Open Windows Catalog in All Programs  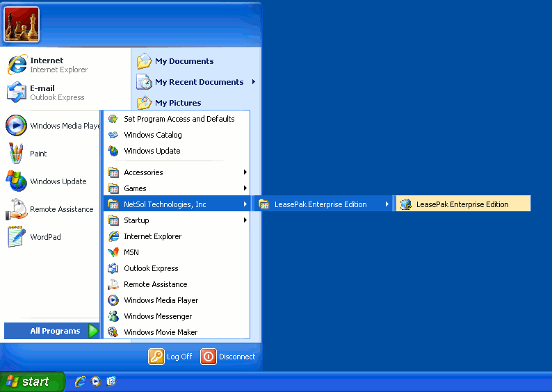(x=177, y=135)
